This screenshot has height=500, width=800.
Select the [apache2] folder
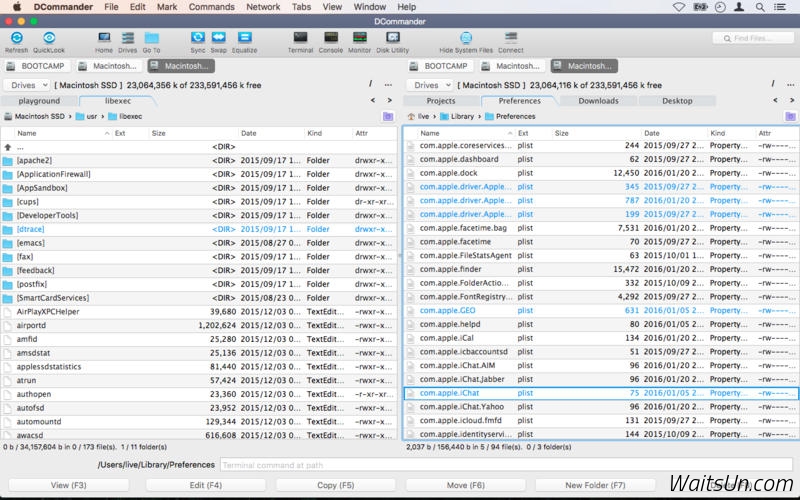coord(199,161)
